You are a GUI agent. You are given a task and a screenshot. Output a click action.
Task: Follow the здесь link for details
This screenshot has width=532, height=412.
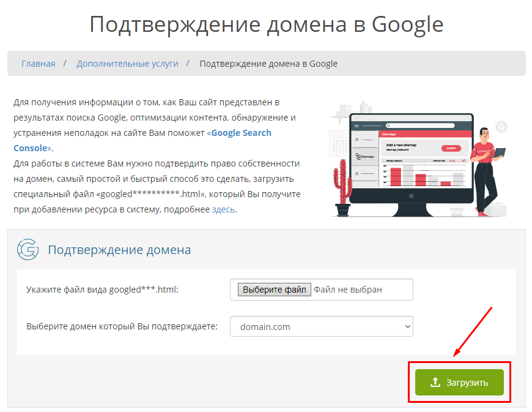223,209
